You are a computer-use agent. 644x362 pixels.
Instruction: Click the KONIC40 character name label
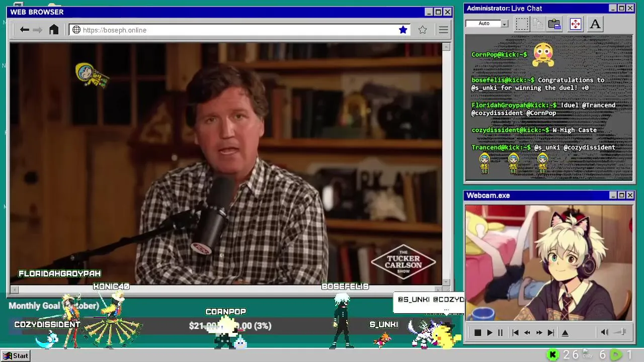(x=111, y=286)
